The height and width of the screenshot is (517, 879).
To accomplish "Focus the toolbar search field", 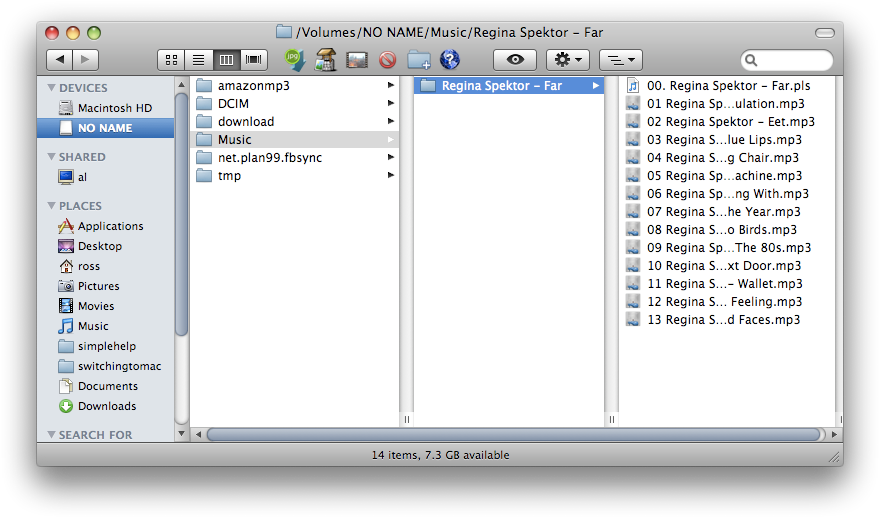I will [787, 60].
